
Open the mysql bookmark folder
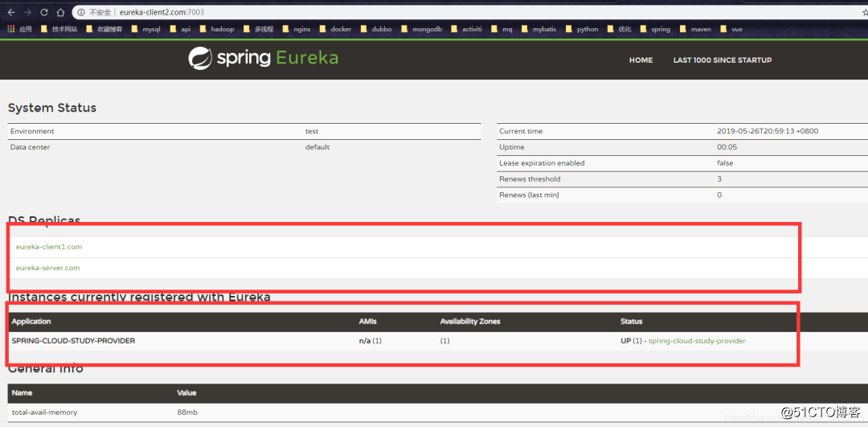tap(145, 30)
